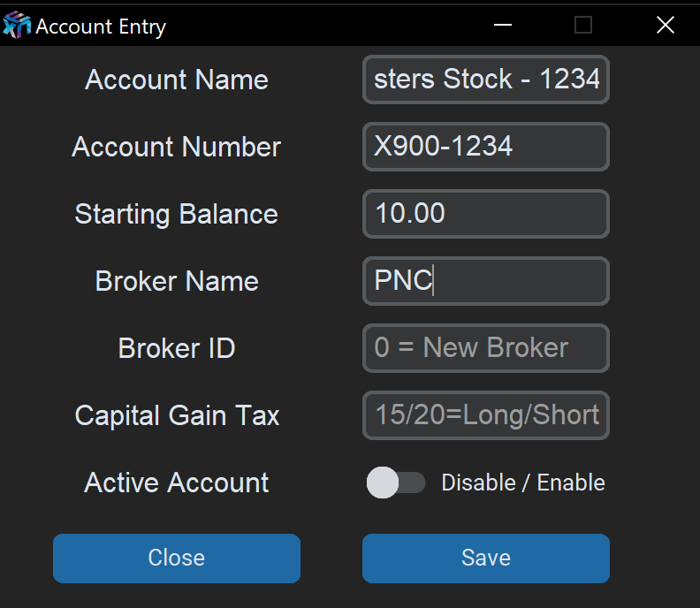This screenshot has width=700, height=608.
Task: Click into the Account Number field
Action: [486, 147]
